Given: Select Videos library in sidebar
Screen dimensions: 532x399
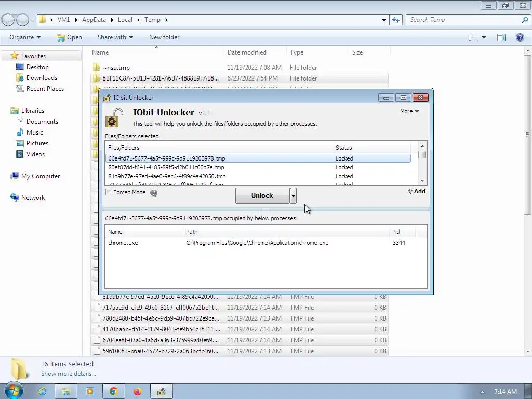Looking at the screenshot, I should click(x=30, y=154).
